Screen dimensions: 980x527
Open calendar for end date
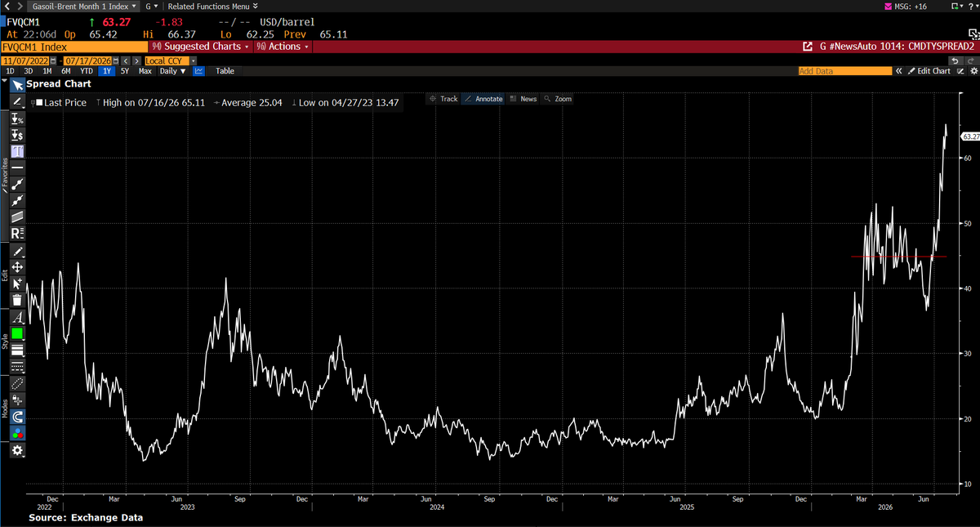[x=115, y=60]
